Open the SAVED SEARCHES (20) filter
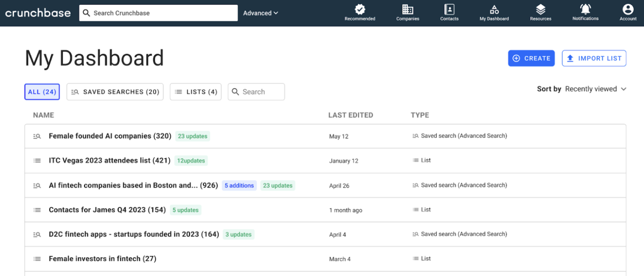 [115, 92]
